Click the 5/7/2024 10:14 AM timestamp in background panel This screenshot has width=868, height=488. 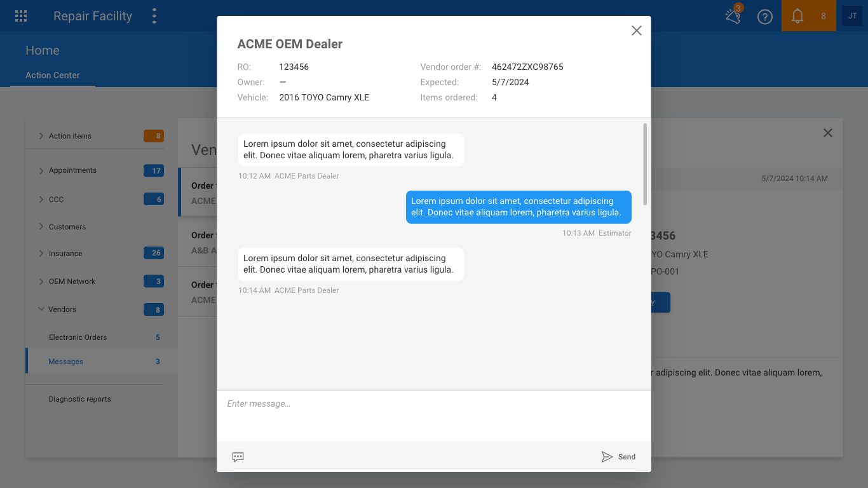[x=794, y=179]
